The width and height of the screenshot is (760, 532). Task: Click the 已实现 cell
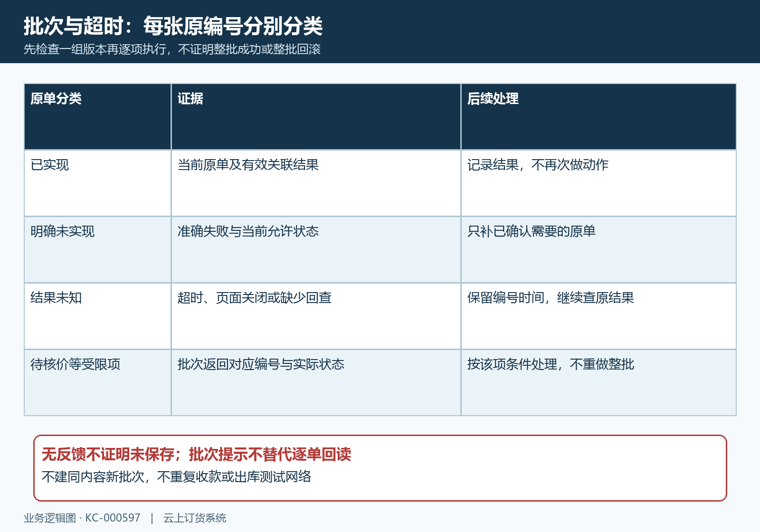click(x=97, y=183)
